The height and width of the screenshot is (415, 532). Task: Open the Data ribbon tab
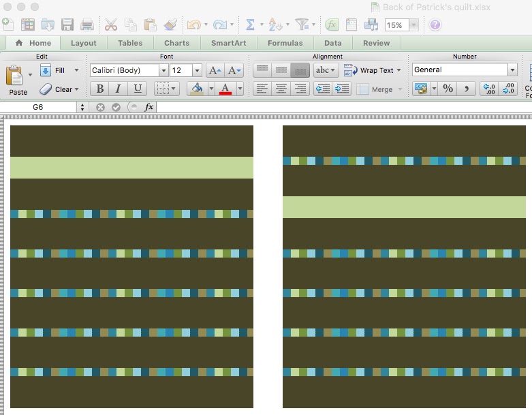coord(333,43)
